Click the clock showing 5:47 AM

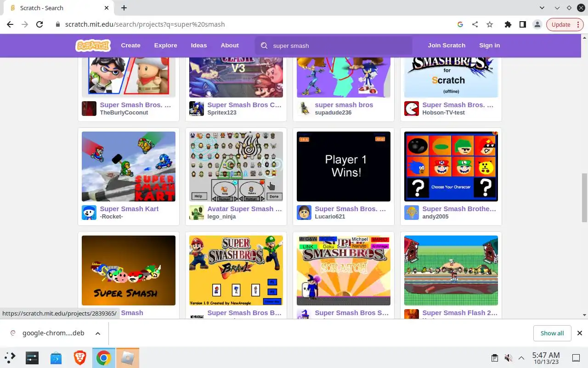click(546, 355)
